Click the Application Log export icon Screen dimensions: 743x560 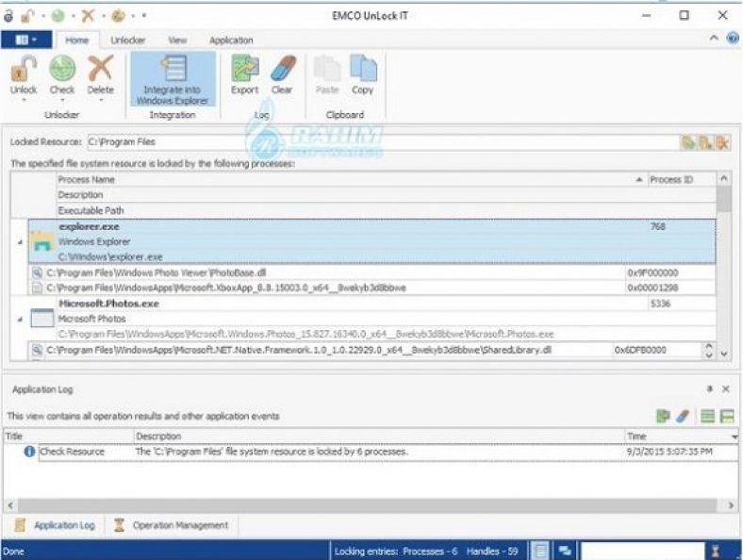663,416
